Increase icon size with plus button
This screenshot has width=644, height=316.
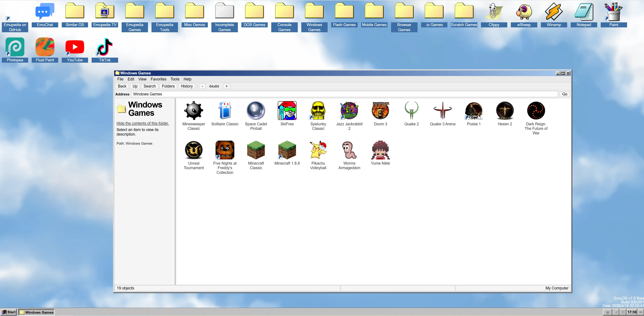(x=226, y=86)
